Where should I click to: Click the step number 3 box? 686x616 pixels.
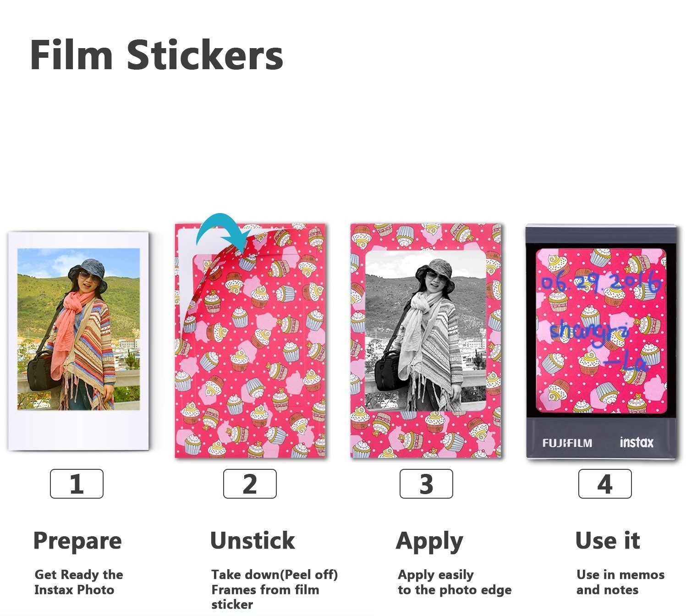click(426, 484)
